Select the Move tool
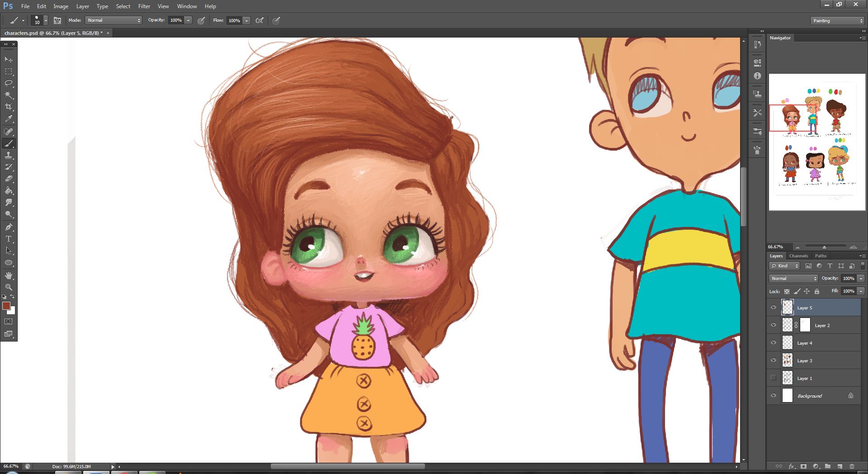The image size is (868, 474). pos(9,59)
